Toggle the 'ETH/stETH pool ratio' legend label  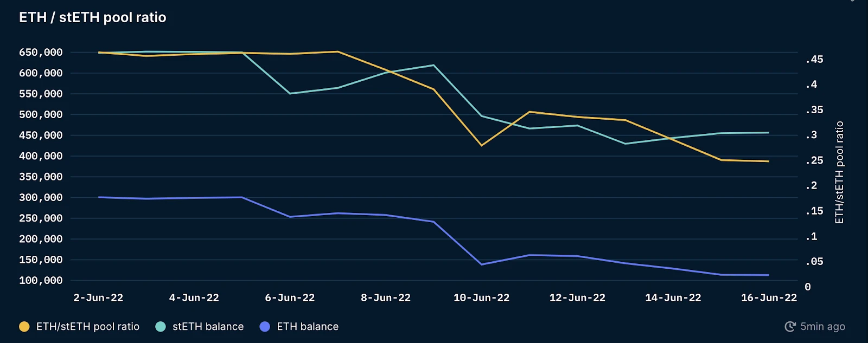[x=88, y=326]
